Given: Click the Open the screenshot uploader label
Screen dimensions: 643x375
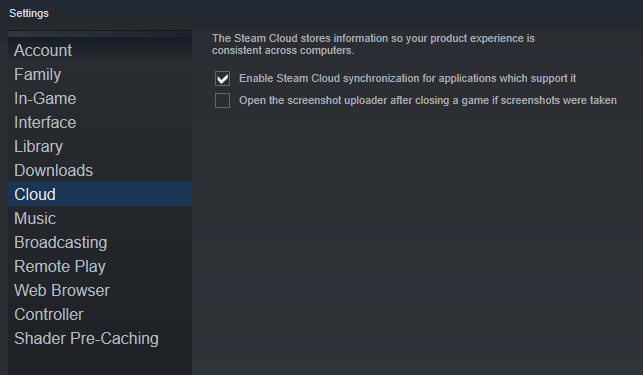Looking at the screenshot, I should [428, 101].
